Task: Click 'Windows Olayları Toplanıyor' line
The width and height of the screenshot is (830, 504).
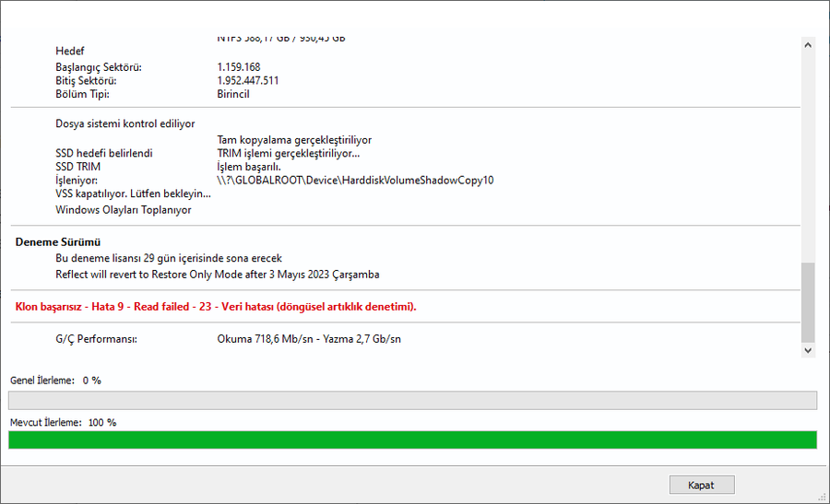Action: 124,210
